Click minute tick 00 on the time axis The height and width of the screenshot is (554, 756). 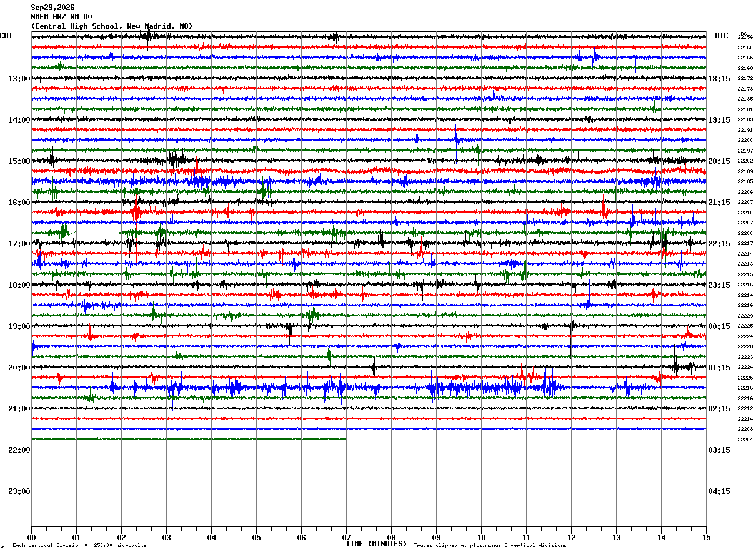pos(31,537)
